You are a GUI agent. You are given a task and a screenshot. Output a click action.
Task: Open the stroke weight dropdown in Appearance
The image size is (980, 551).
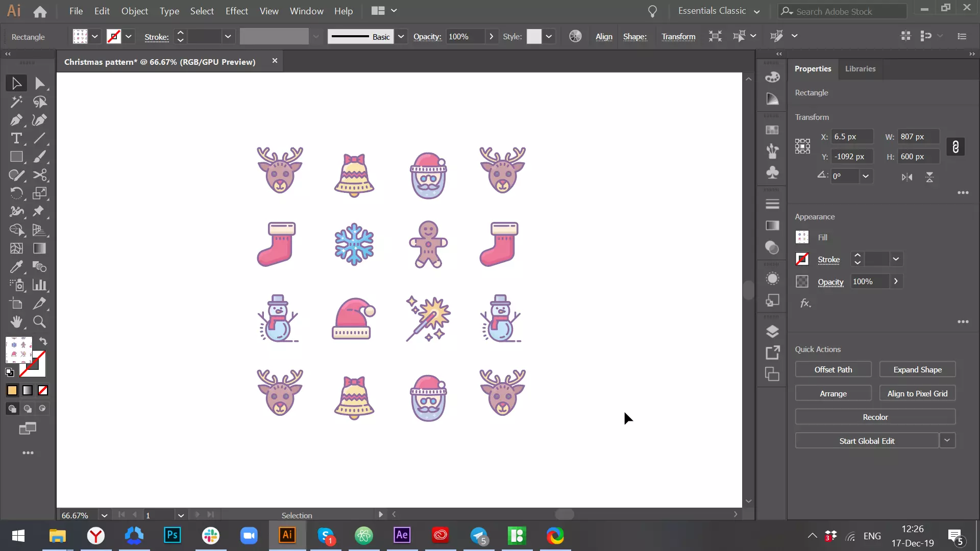[x=896, y=259]
